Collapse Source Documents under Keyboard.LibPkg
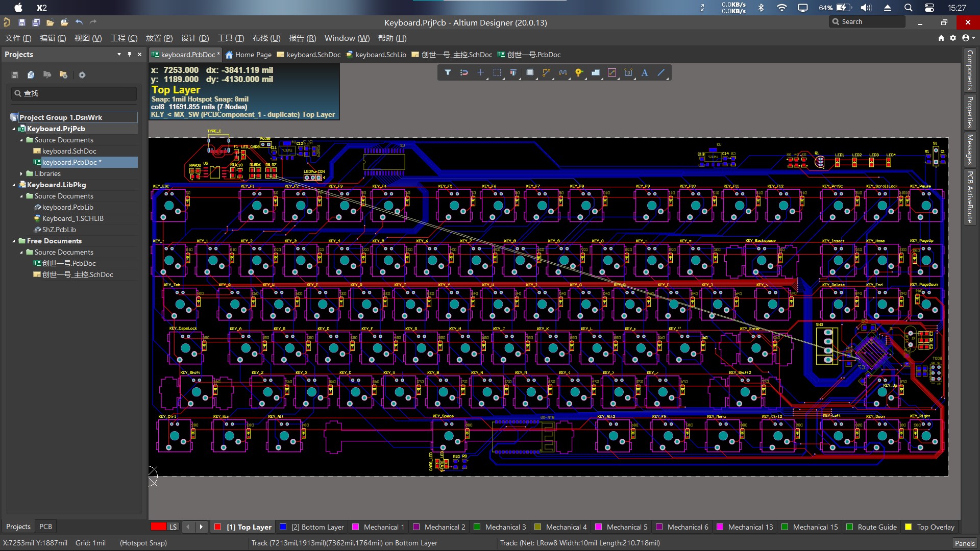 click(21, 196)
